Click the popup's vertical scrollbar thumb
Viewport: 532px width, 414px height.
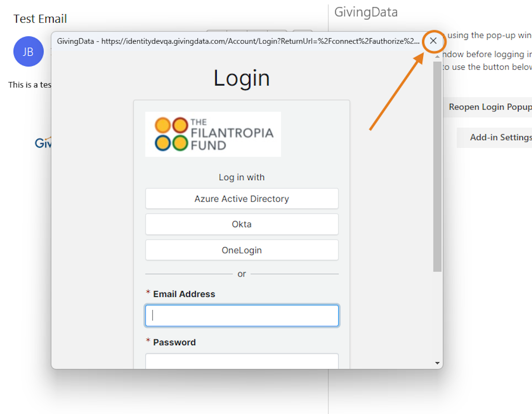(x=437, y=166)
